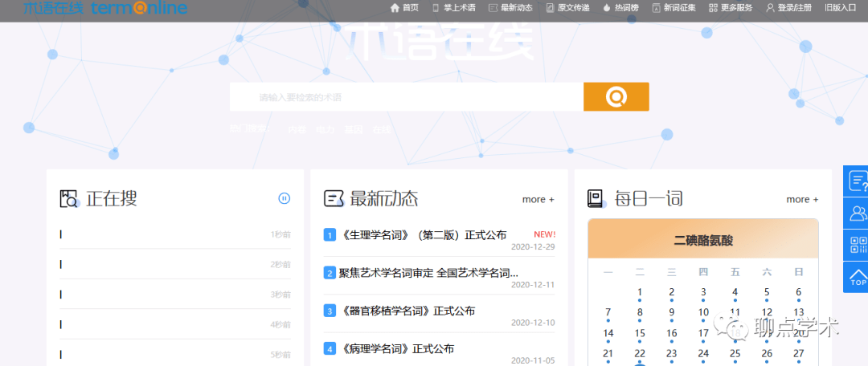Select hot search term 内在

pyautogui.click(x=297, y=130)
